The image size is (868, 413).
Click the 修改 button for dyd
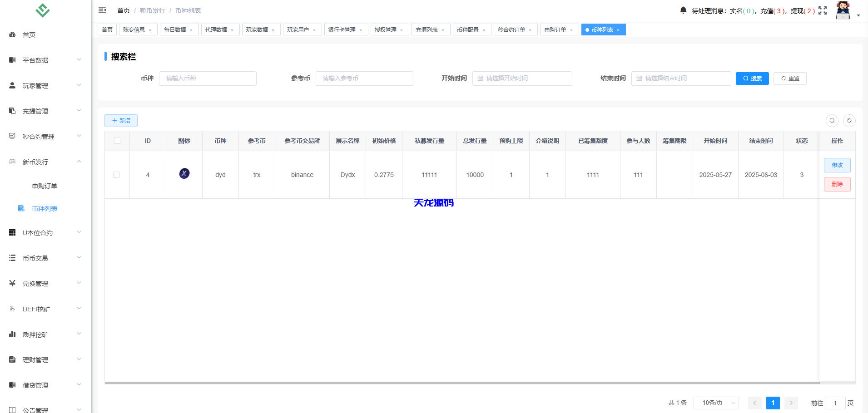pyautogui.click(x=837, y=165)
